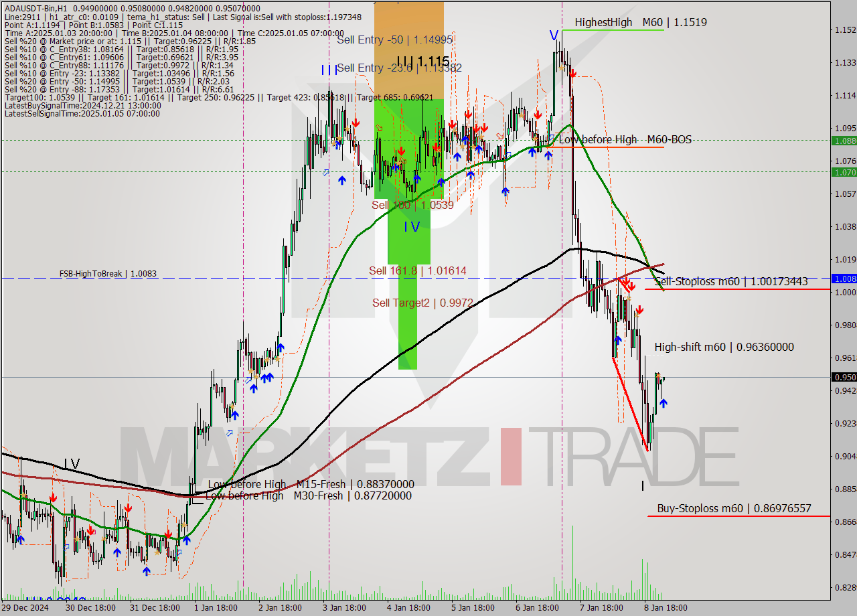The width and height of the screenshot is (857, 616).
Task: Click the 'Sell 100 | 1.0539' label
Action: pyautogui.click(x=412, y=205)
